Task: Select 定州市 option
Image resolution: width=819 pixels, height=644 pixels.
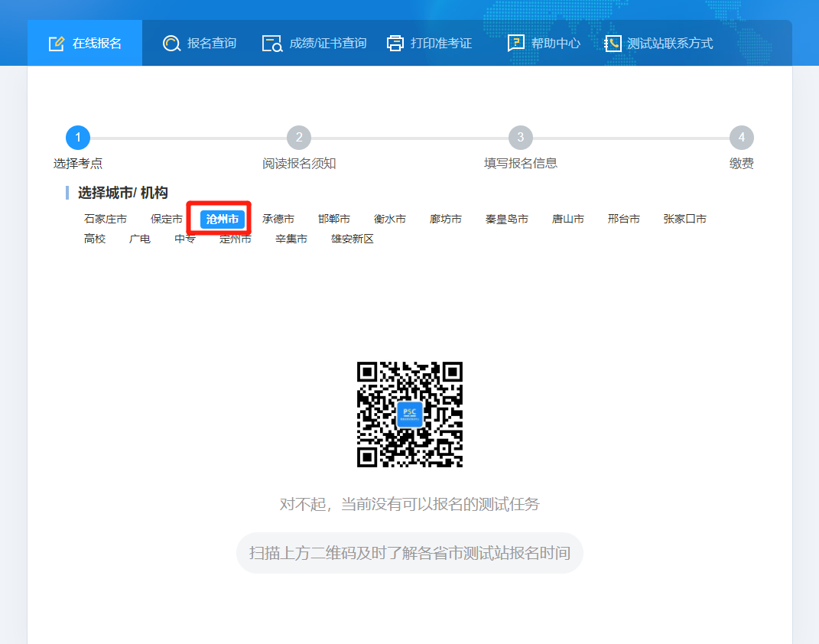Action: click(x=236, y=239)
